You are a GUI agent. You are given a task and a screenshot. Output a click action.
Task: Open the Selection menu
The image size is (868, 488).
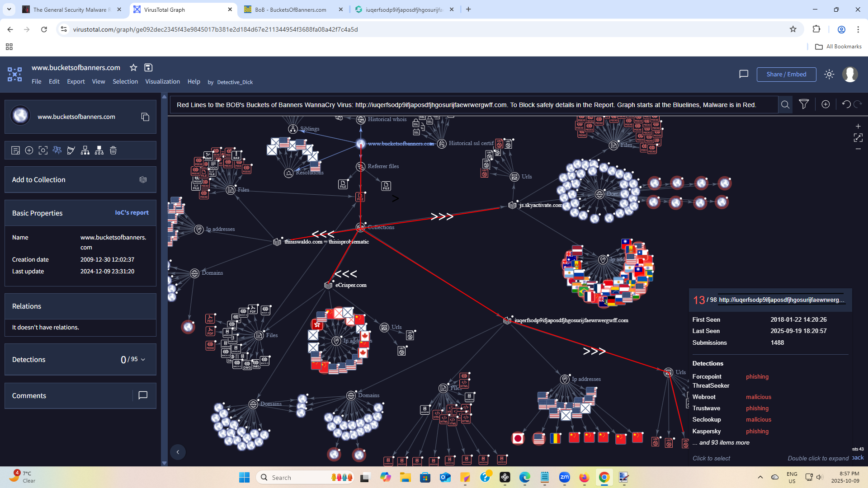click(125, 82)
